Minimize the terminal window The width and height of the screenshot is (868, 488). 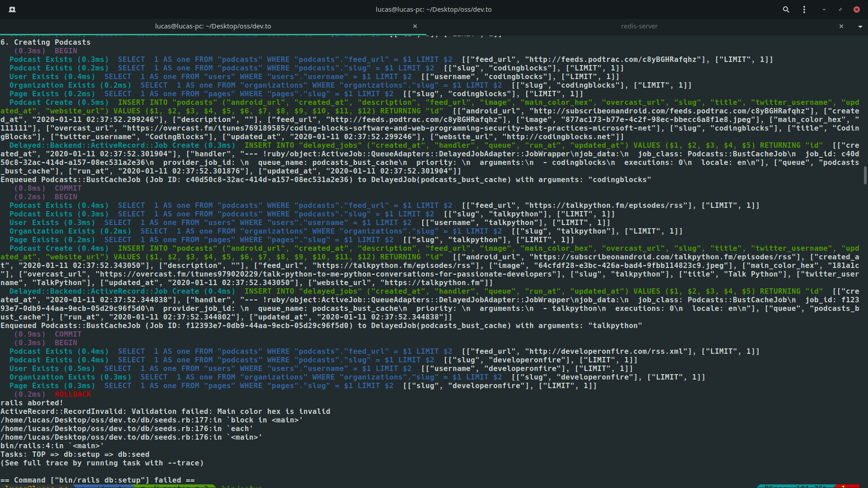(x=824, y=9)
